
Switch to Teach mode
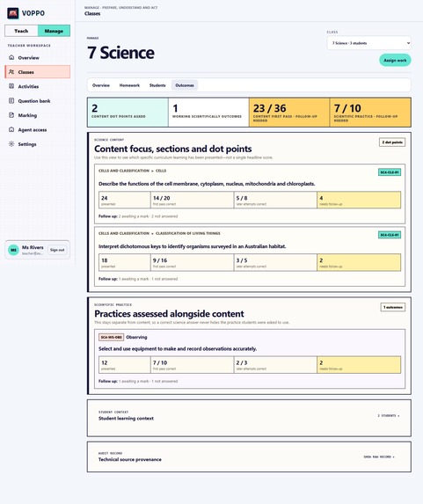(21, 31)
